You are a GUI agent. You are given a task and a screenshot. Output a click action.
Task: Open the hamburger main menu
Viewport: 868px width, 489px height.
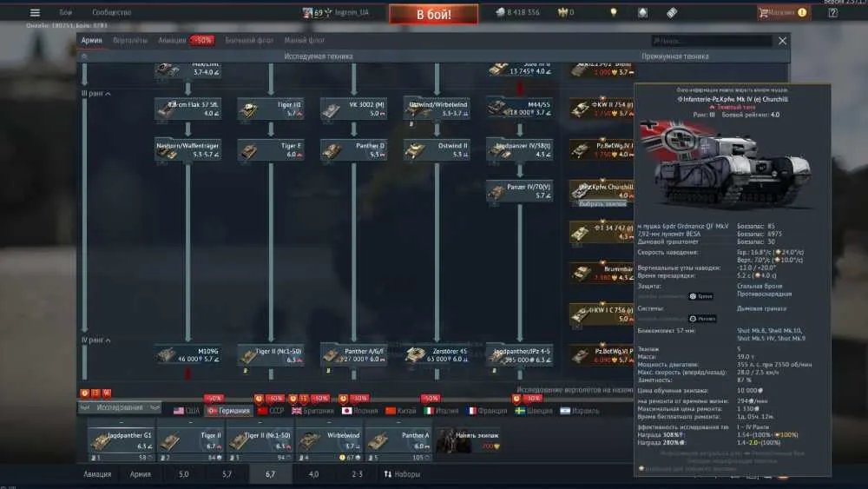(x=35, y=12)
